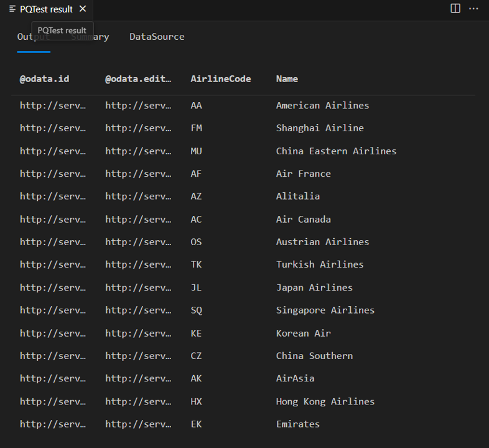Viewport: 489px width, 448px height.
Task: Click the Name column header
Action: pyautogui.click(x=287, y=79)
